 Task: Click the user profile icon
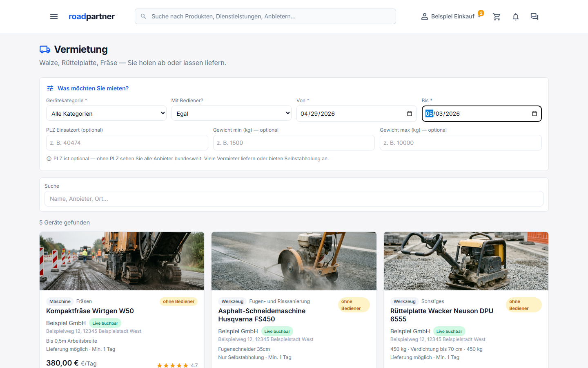click(425, 16)
